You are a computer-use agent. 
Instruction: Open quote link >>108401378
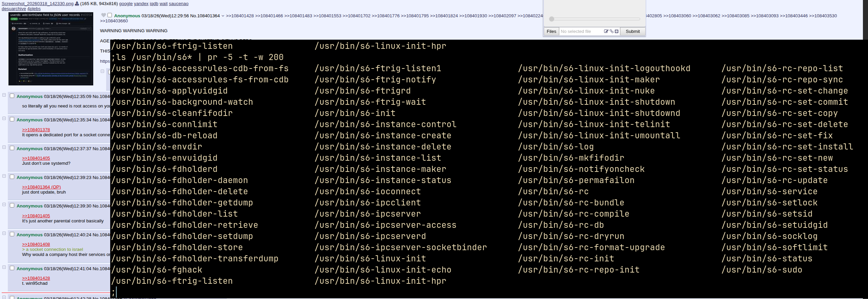tap(36, 130)
